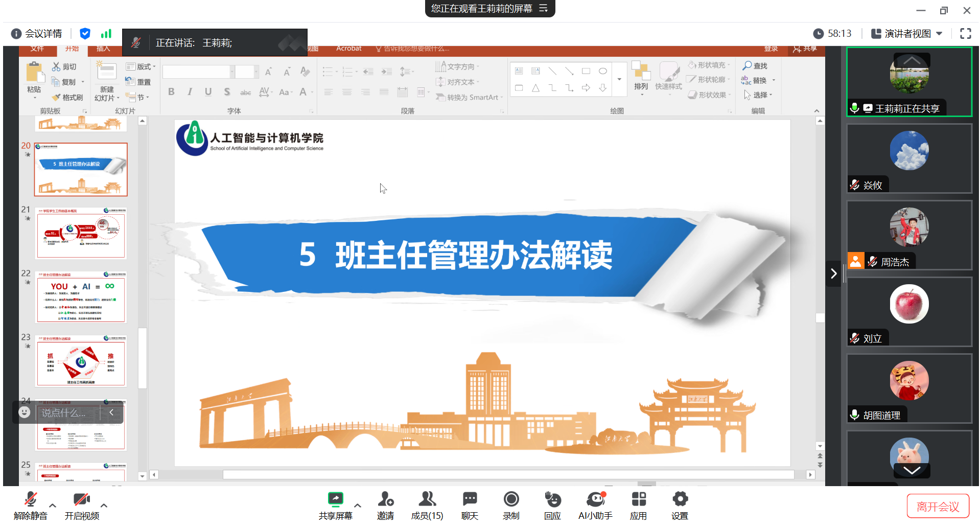Unmute the microphone

click(31, 499)
